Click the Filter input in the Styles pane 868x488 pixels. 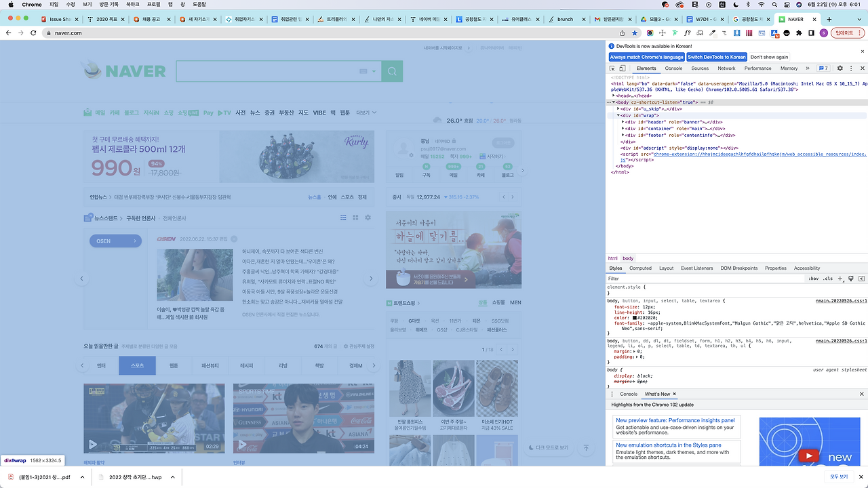coord(678,278)
